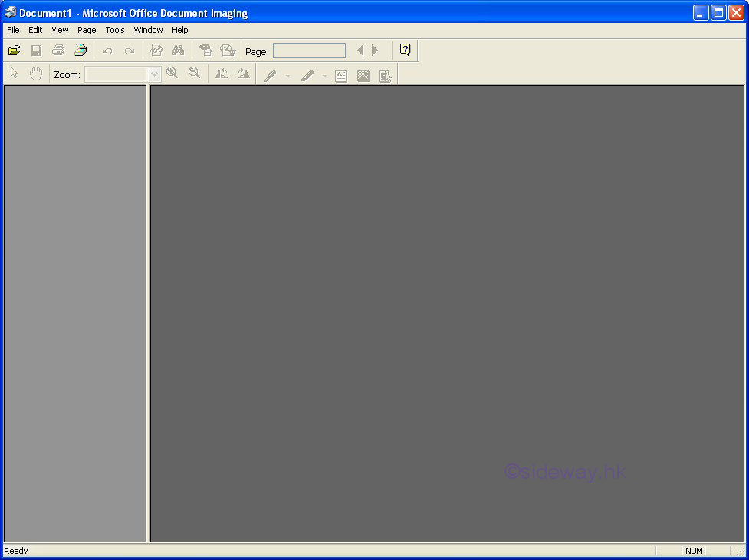Click the Insert Text Box icon
749x560 pixels.
click(x=340, y=77)
